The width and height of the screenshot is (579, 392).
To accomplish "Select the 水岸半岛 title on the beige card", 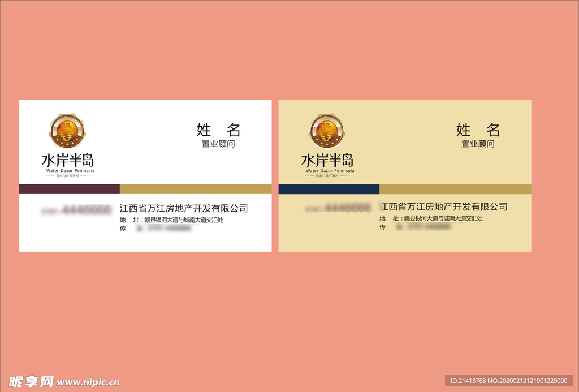I will (x=327, y=160).
